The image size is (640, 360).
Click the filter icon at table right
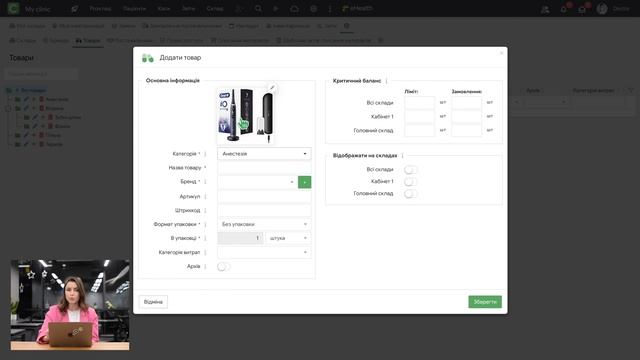pyautogui.click(x=631, y=91)
